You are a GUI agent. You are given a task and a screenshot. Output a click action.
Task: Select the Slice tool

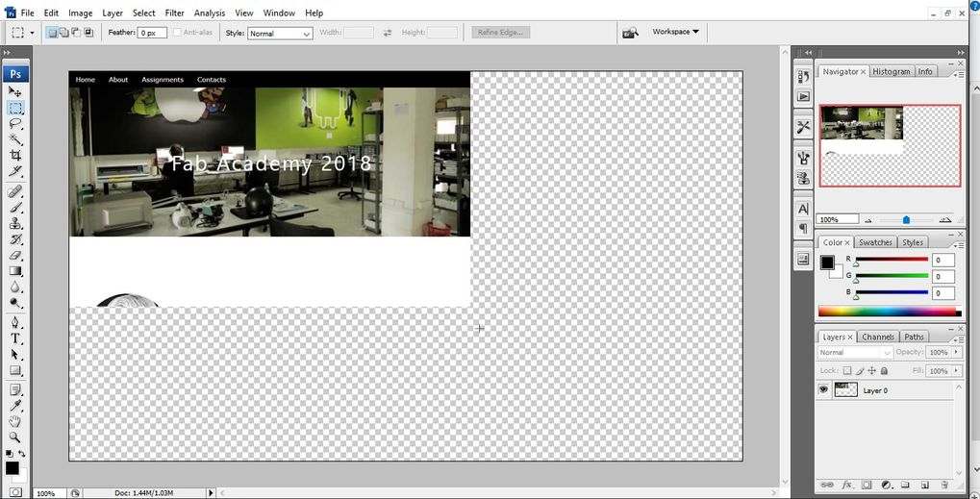[x=15, y=170]
